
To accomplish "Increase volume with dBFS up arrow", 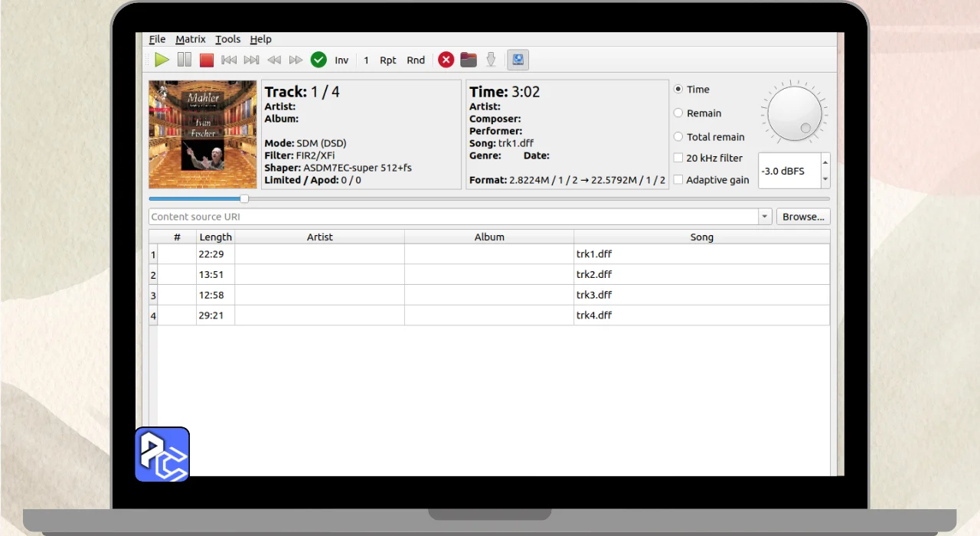I will (825, 162).
